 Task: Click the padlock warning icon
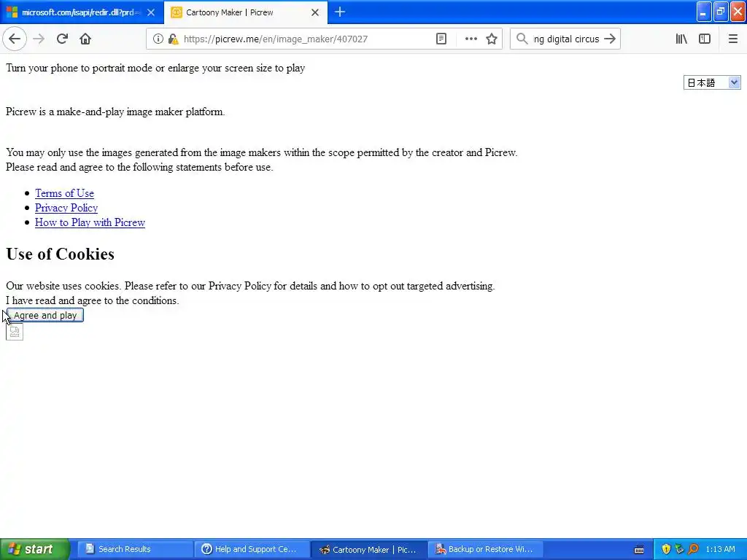click(x=173, y=39)
